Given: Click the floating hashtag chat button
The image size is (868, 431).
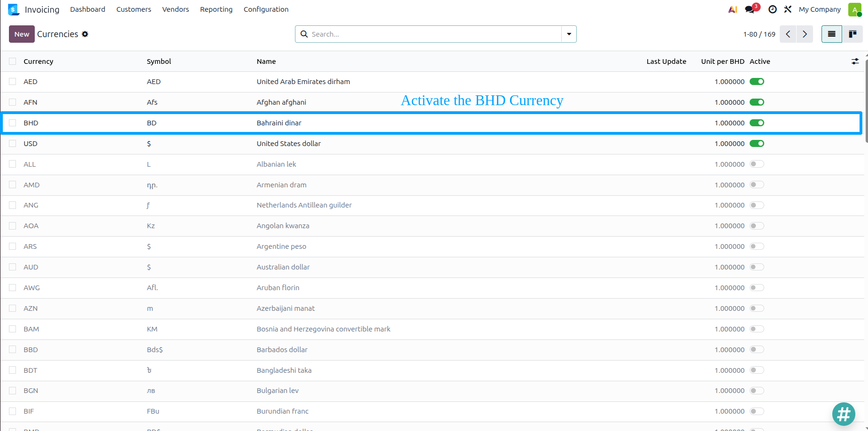Looking at the screenshot, I should (x=844, y=414).
